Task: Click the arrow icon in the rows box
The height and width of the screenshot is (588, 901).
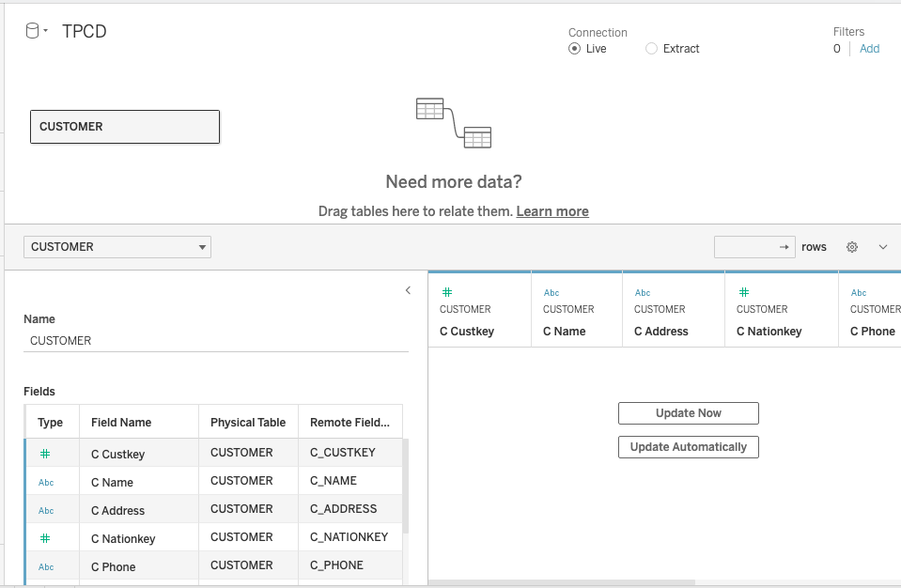Action: coord(784,247)
